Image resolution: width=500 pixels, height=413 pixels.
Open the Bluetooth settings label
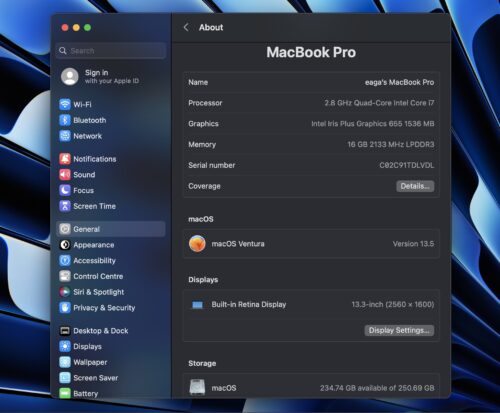(90, 120)
